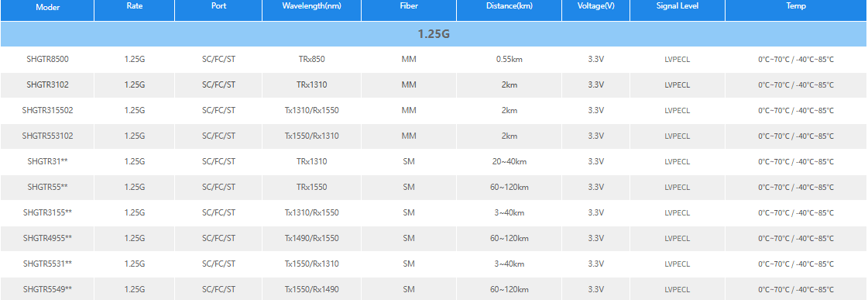The image size is (868, 300).
Task: Click 60~120km distance in SHGTR5549** row
Action: pos(509,289)
